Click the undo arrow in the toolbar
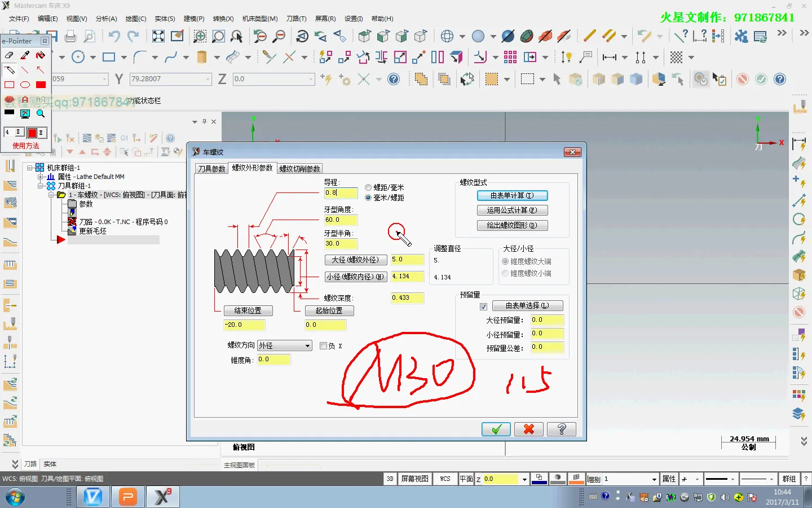The image size is (812, 508). pyautogui.click(x=114, y=37)
